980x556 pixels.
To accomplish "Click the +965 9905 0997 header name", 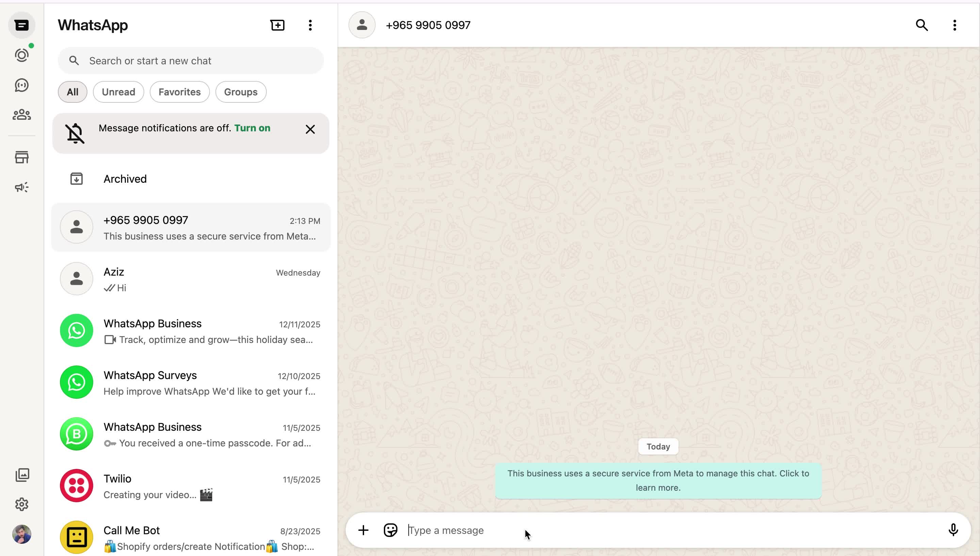I will tap(428, 25).
